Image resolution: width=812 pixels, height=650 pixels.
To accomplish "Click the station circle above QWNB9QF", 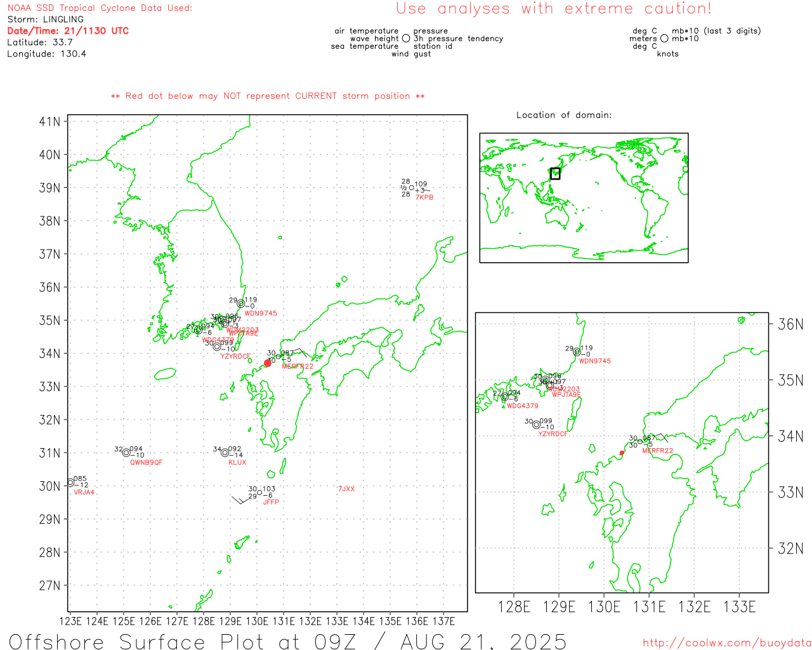I will (x=126, y=453).
